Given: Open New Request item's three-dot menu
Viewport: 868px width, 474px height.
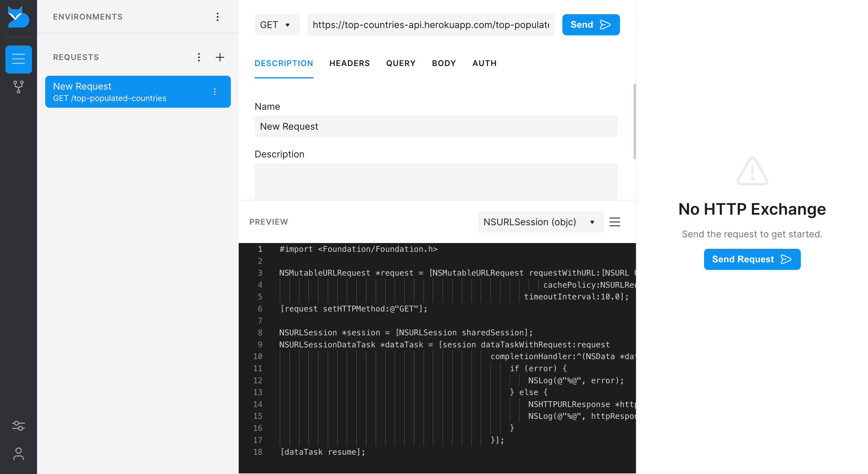Looking at the screenshot, I should click(215, 92).
